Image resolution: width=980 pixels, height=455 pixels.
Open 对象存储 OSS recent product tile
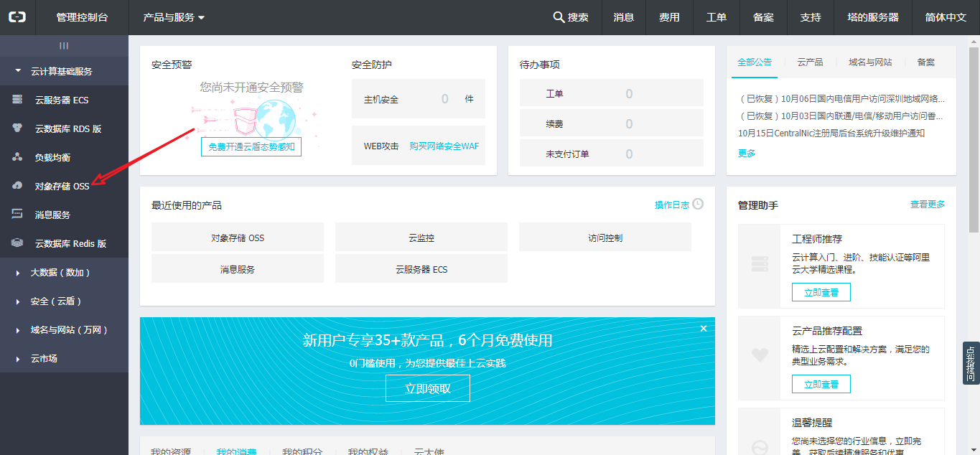(238, 237)
